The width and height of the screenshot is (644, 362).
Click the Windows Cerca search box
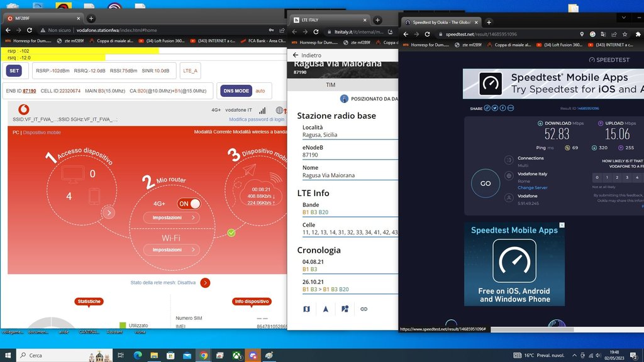point(65,355)
